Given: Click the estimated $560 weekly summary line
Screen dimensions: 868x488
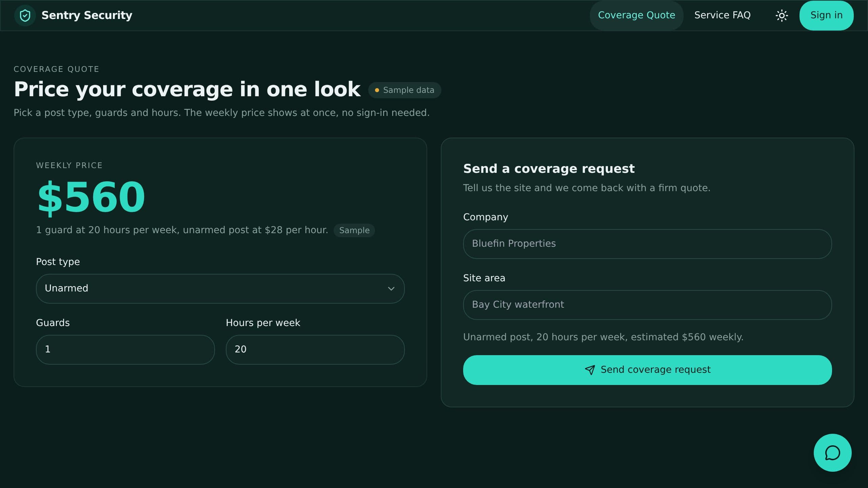Looking at the screenshot, I should coord(603,337).
